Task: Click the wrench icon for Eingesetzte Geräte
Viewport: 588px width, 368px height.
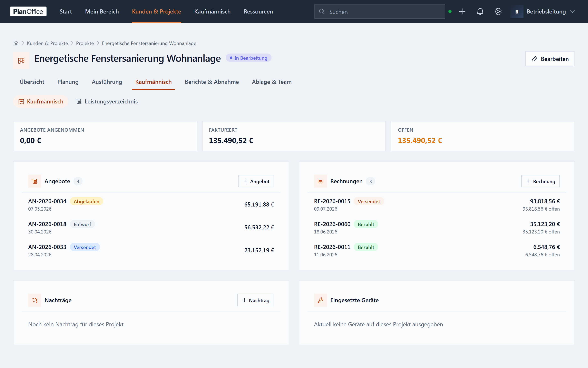Action: point(321,300)
